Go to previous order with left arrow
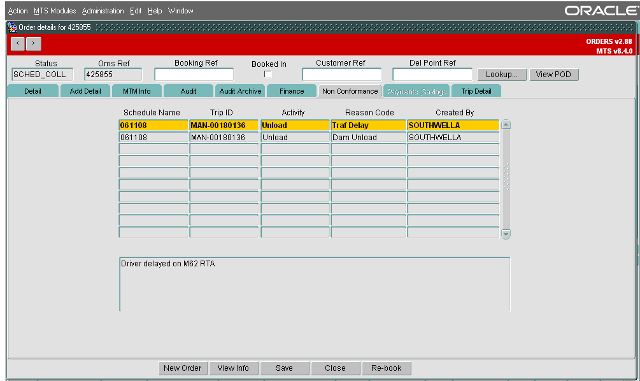Image resolution: width=640 pixels, height=381 pixels. [18, 43]
